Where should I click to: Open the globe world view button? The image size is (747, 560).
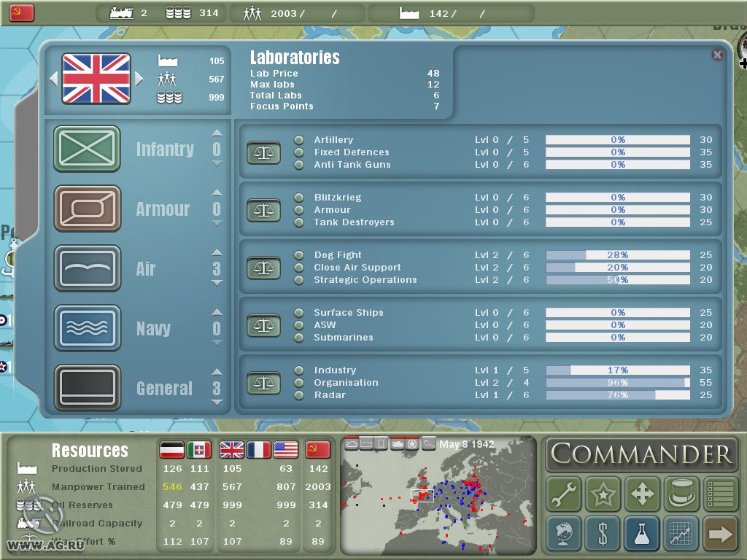click(564, 533)
